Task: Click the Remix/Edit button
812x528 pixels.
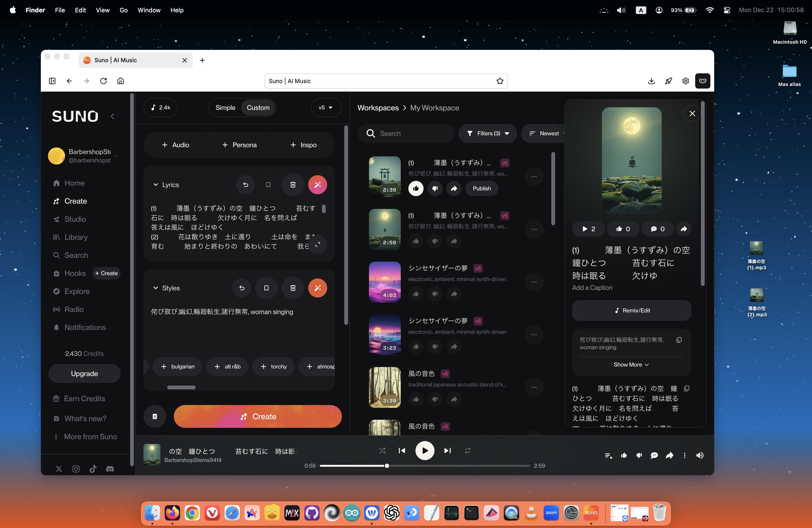Action: click(632, 310)
